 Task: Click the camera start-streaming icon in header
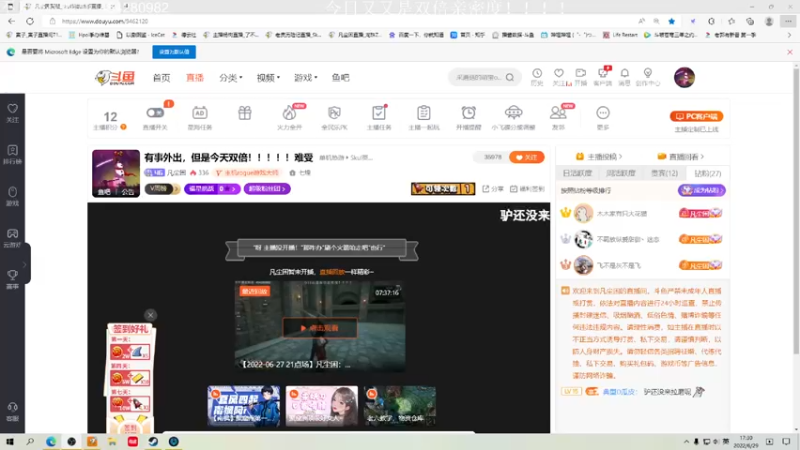[x=581, y=73]
